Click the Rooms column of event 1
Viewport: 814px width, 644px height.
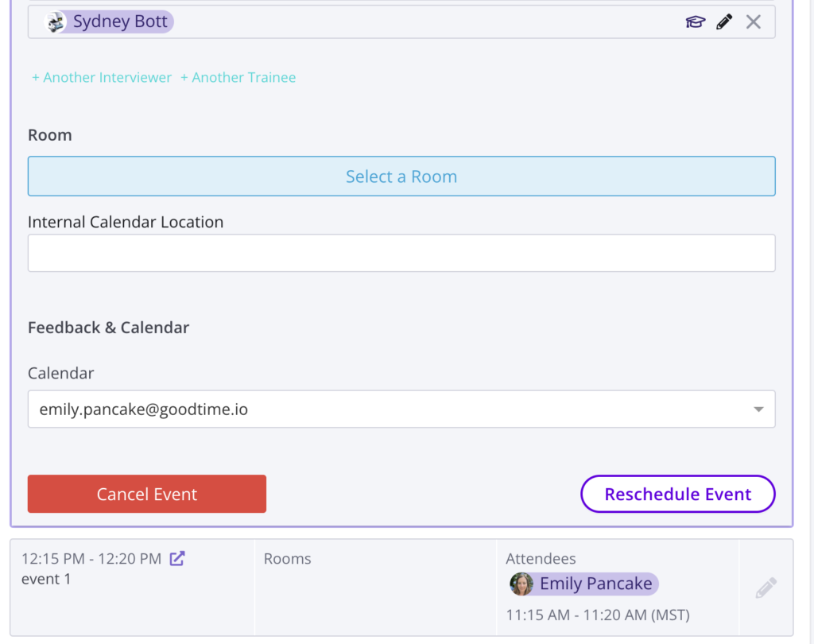coord(375,588)
